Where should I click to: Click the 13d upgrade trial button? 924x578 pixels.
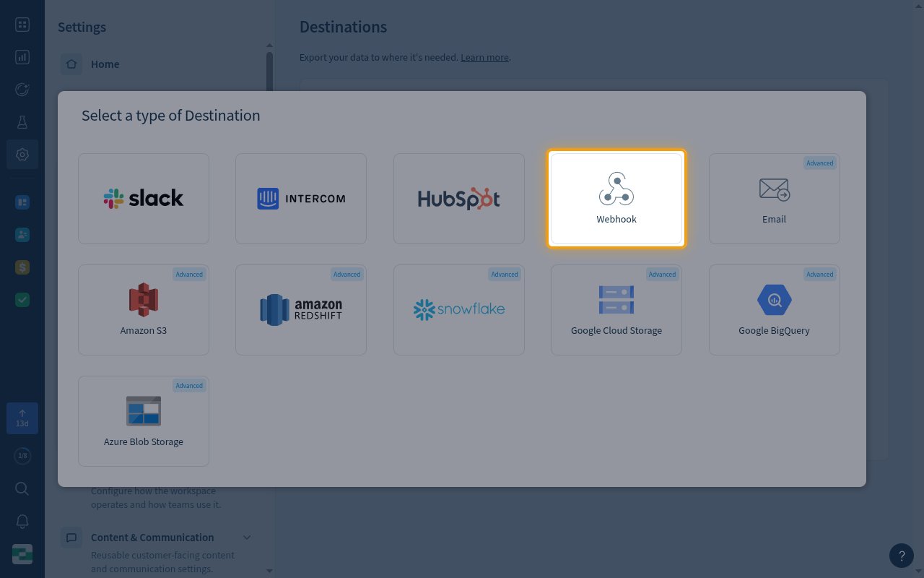[22, 418]
